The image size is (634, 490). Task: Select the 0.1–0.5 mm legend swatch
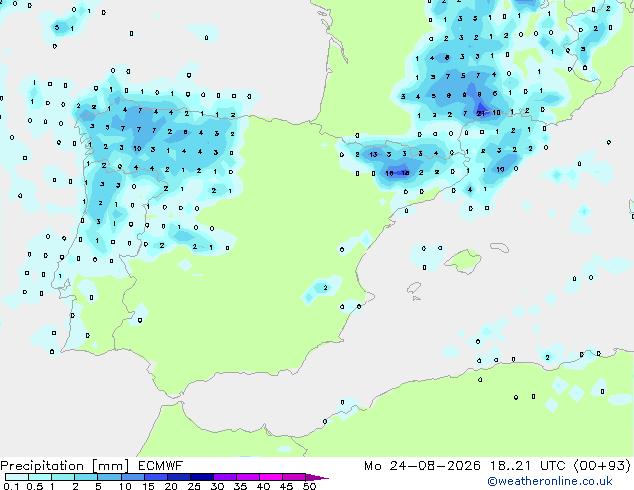17,477
